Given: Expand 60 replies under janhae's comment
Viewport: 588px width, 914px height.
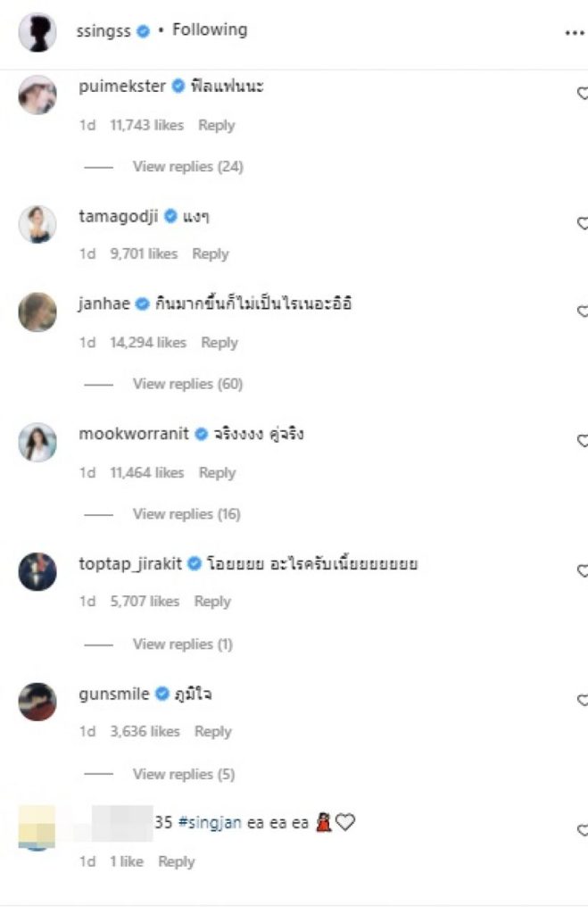Looking at the screenshot, I should coord(187,384).
